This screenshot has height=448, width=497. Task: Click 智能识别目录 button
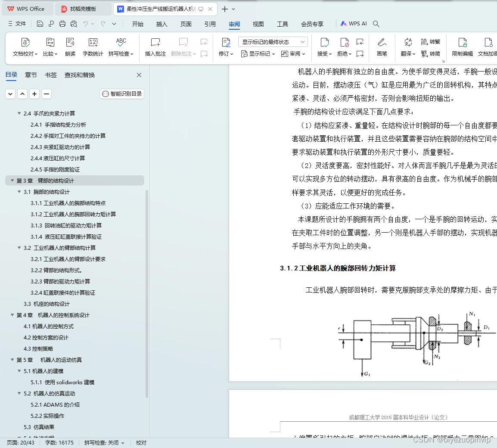(x=122, y=94)
